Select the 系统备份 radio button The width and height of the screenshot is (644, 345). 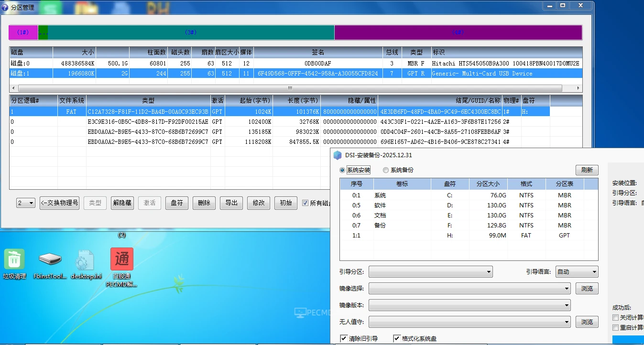(387, 170)
